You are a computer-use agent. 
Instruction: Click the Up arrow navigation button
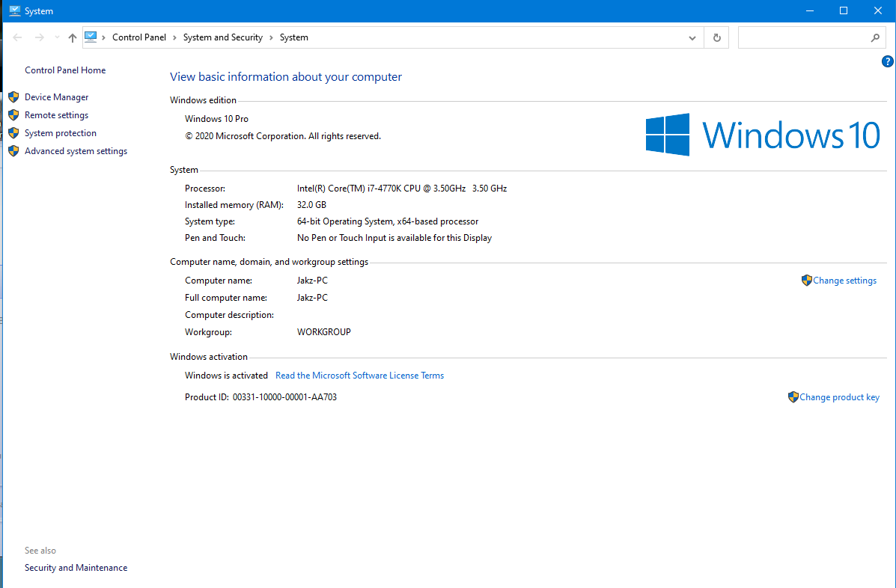click(72, 37)
